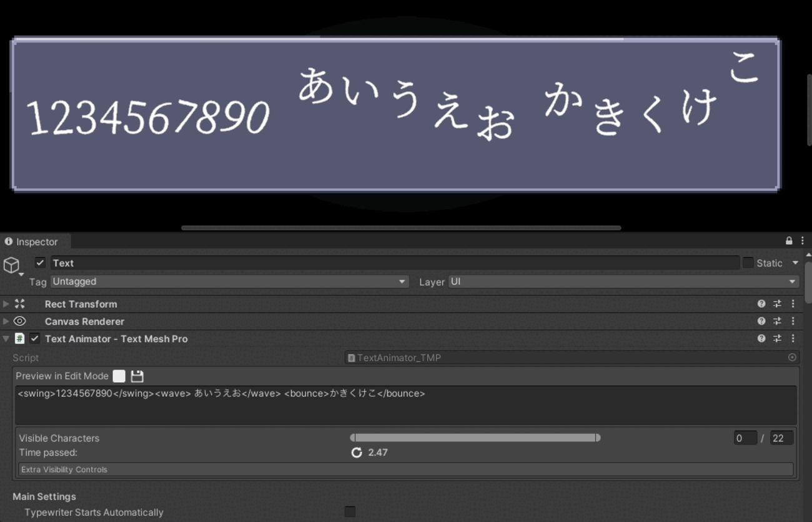Open the object picker for the Script field
Viewport: 812px width, 522px height.
click(x=792, y=358)
